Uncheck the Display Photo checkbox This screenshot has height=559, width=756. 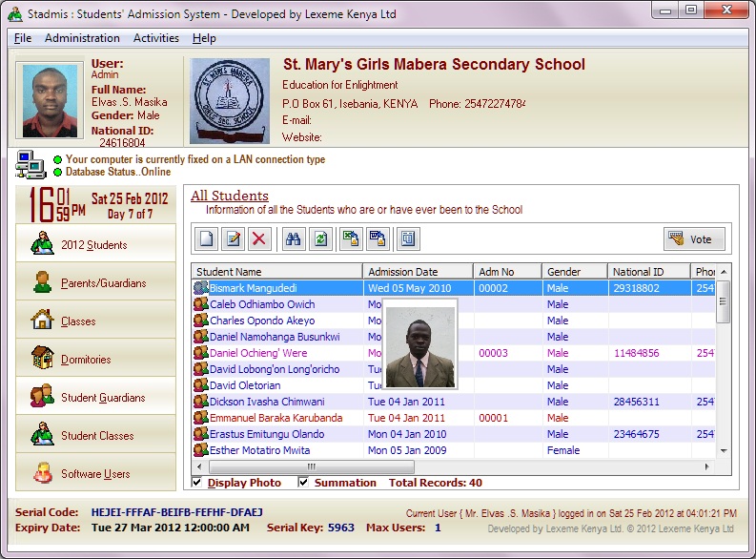(198, 483)
